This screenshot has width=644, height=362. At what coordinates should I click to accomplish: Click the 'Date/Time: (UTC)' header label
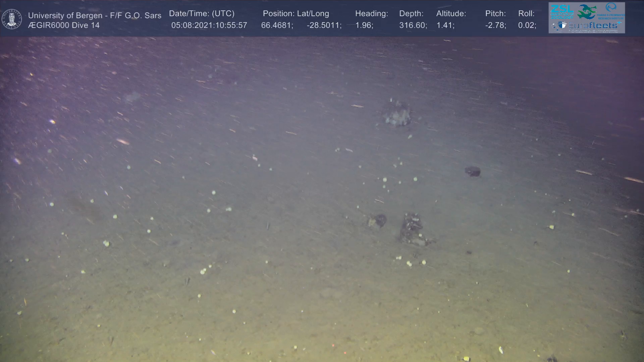click(202, 13)
